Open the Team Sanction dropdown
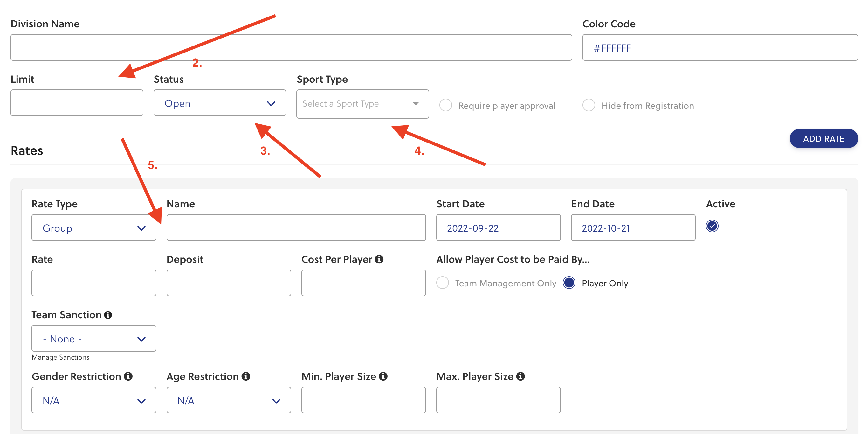868x434 pixels. click(94, 338)
